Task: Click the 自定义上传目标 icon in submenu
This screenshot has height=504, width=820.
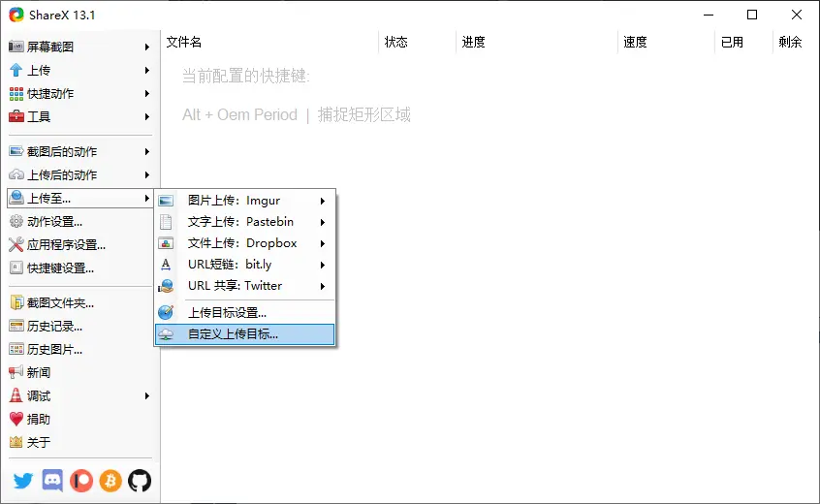Action: [x=166, y=334]
